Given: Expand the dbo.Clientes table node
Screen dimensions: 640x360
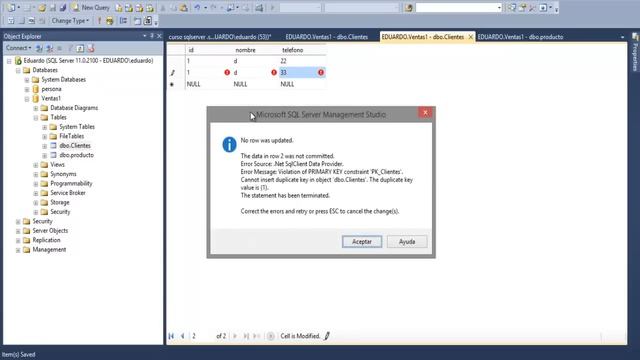Looking at the screenshot, I should tap(45, 146).
